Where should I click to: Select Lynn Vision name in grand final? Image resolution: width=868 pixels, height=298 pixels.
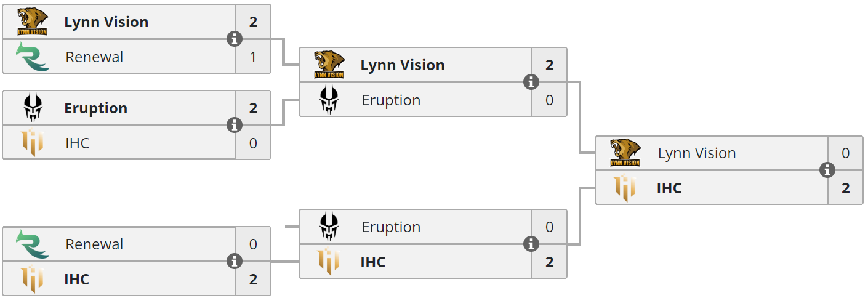[x=697, y=153]
